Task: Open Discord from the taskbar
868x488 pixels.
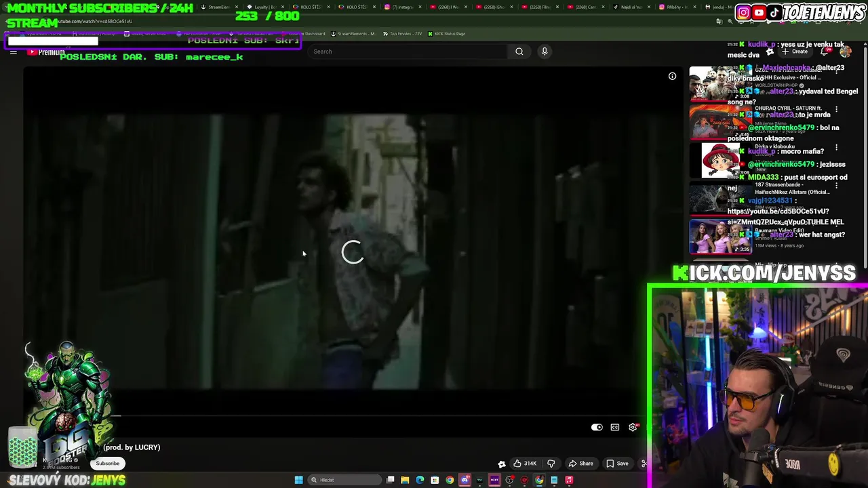Action: (465, 480)
